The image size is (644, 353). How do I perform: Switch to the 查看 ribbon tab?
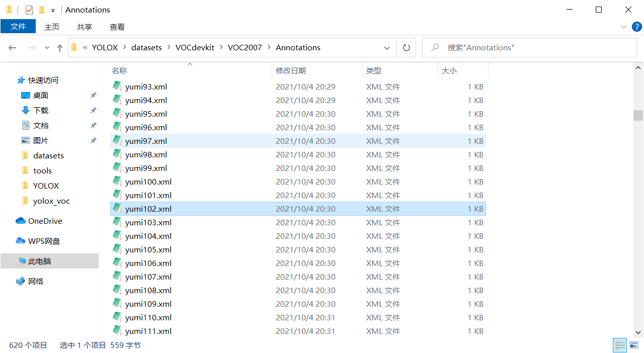(117, 27)
